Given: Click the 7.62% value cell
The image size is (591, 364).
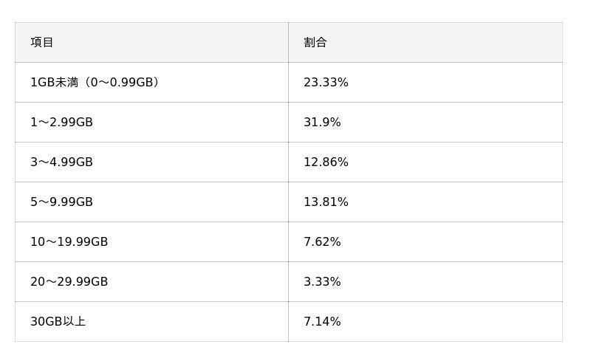Looking at the screenshot, I should 322,242.
